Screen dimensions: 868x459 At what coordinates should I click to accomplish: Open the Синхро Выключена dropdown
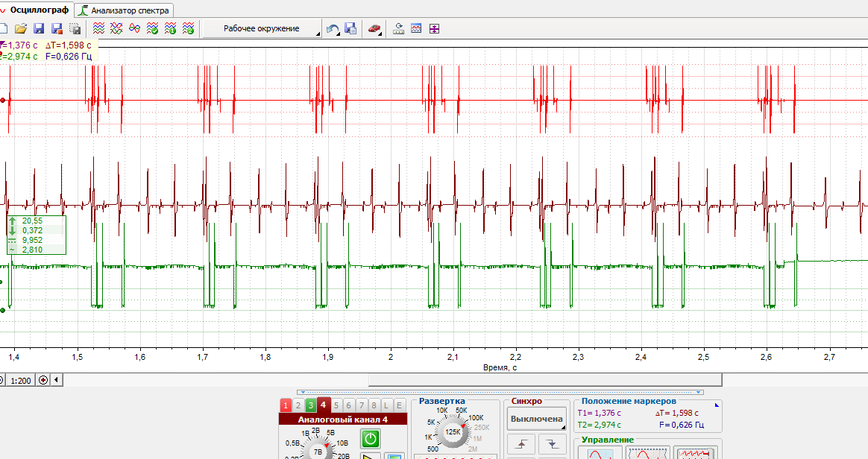(536, 420)
